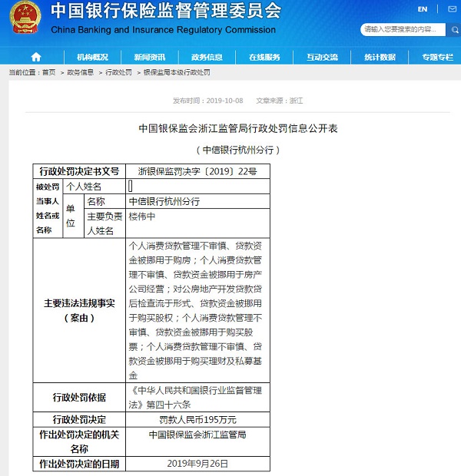Open the 互动交流 menu
Image resolution: width=461 pixels, height=476 pixels.
[x=322, y=57]
